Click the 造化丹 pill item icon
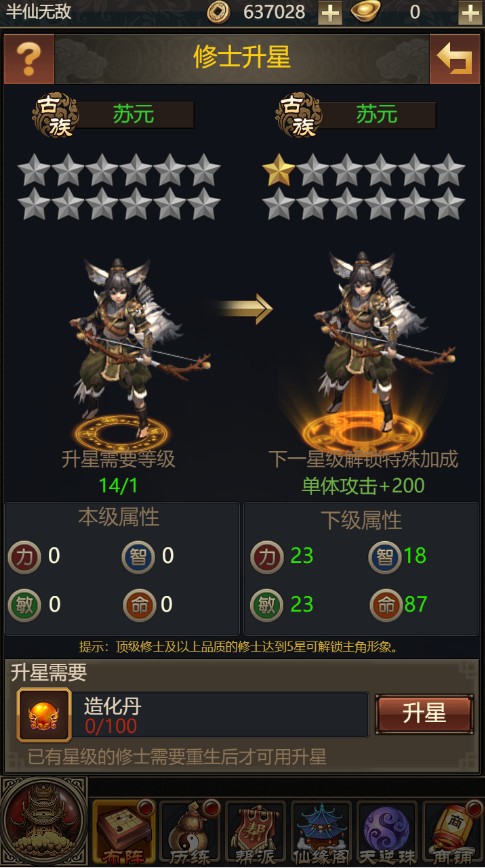The height and width of the screenshot is (868, 485). [x=44, y=715]
